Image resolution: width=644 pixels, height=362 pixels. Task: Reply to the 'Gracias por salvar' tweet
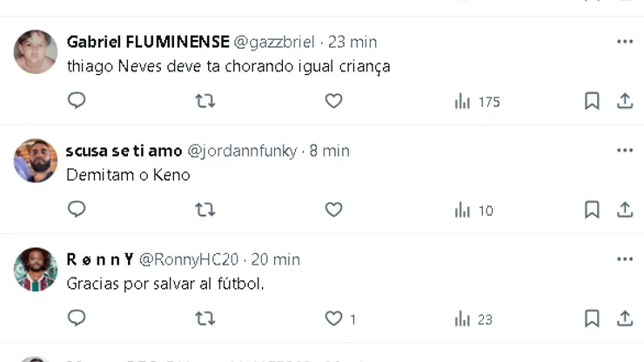(77, 318)
